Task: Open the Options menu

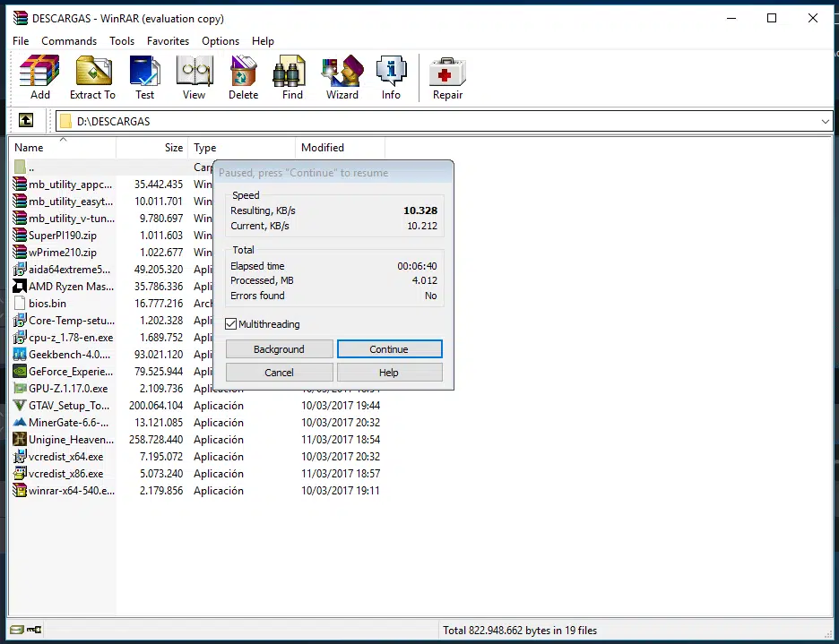Action: 221,41
